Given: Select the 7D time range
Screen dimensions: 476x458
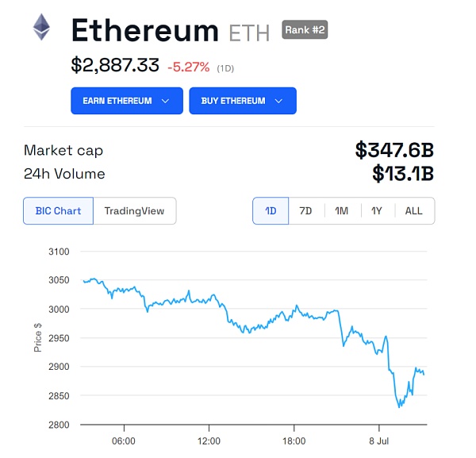Looking at the screenshot, I should tap(305, 211).
